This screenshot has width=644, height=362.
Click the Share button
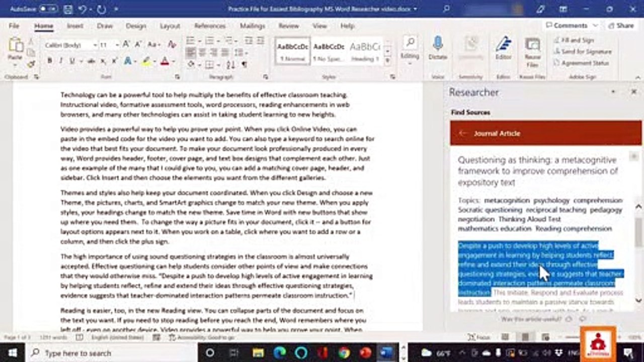pos(620,25)
